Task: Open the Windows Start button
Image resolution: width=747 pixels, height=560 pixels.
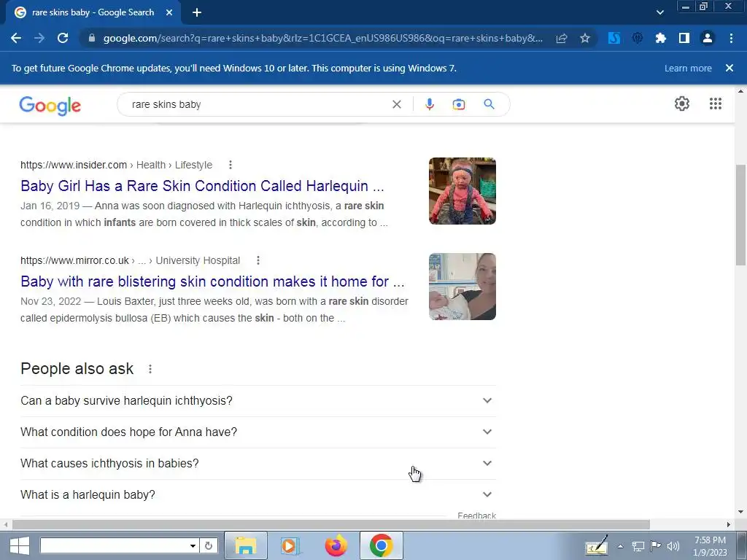Action: (19, 545)
